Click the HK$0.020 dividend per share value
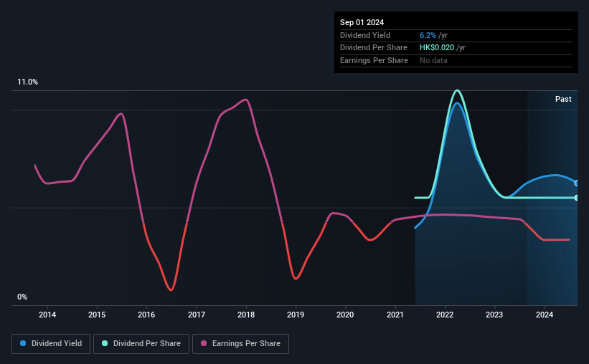Viewport: 589px width, 364px height. 437,48
